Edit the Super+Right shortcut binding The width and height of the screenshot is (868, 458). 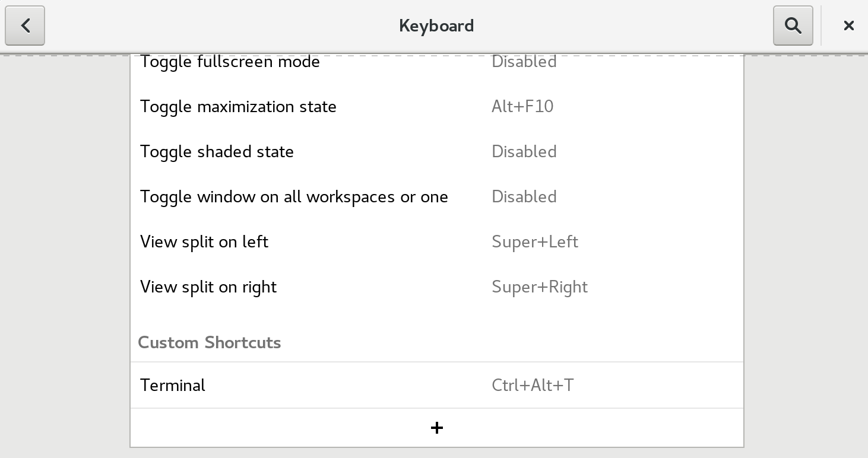click(540, 287)
